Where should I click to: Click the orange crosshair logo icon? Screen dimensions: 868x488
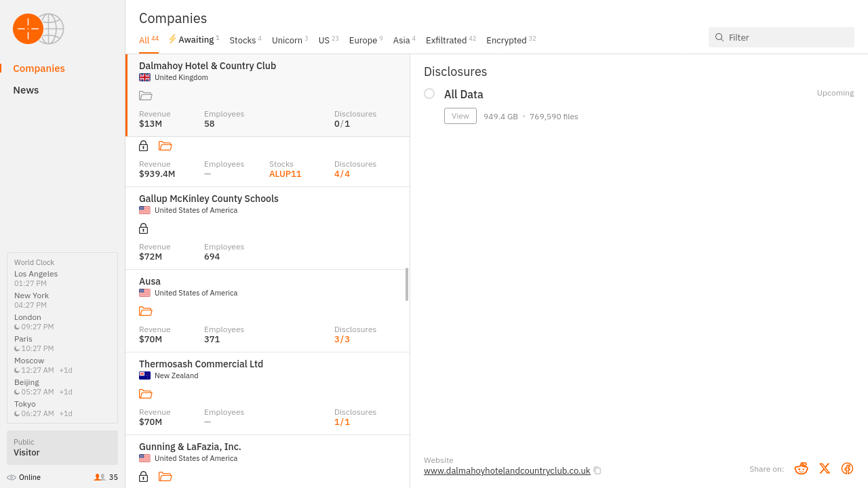pos(28,28)
